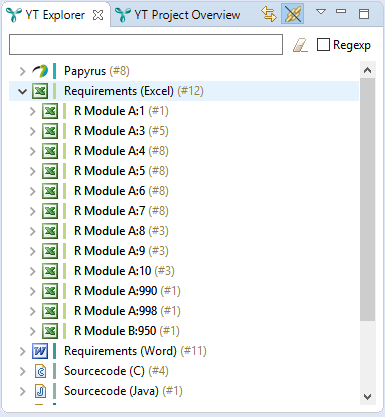385x417 pixels.
Task: Click Excel icon beside R Module A:8
Action: pos(50,231)
